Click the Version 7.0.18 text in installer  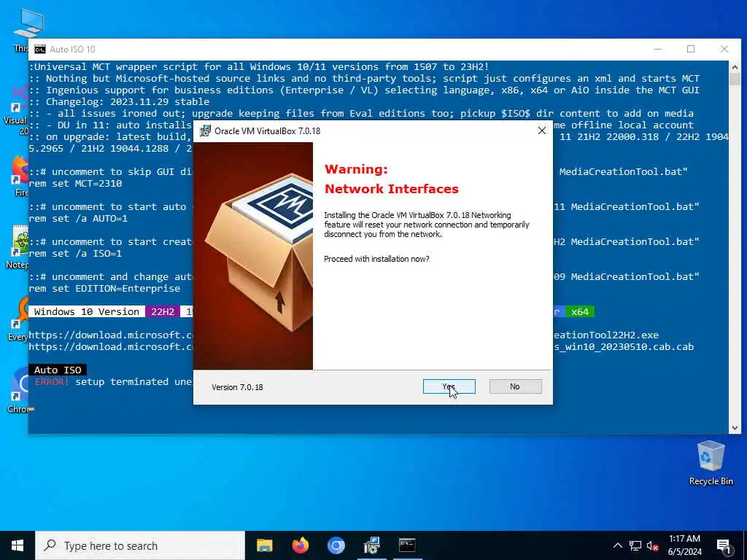point(237,387)
